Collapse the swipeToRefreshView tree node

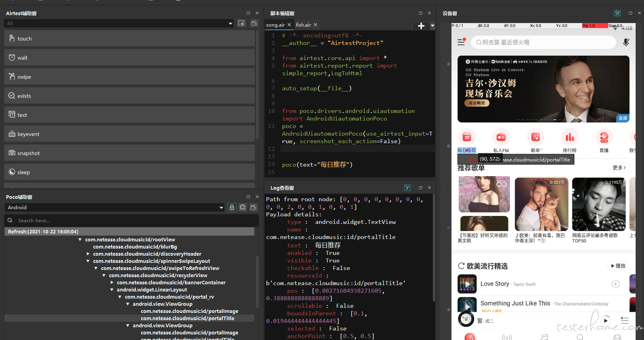[96, 268]
